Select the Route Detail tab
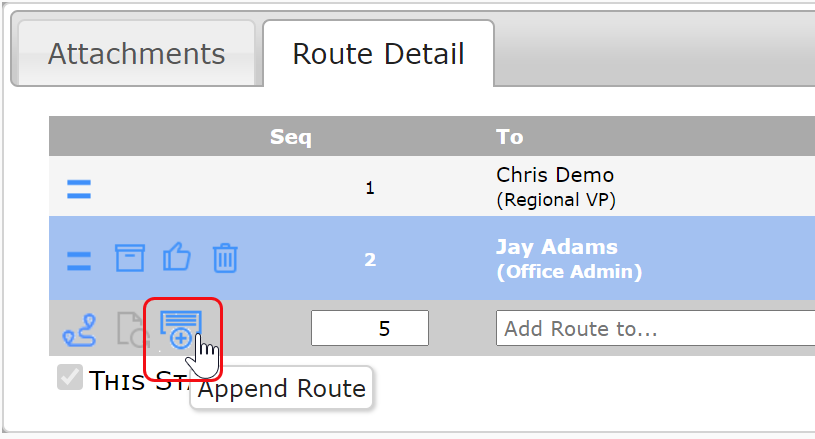Screen dimensions: 815x439 (x=378, y=54)
